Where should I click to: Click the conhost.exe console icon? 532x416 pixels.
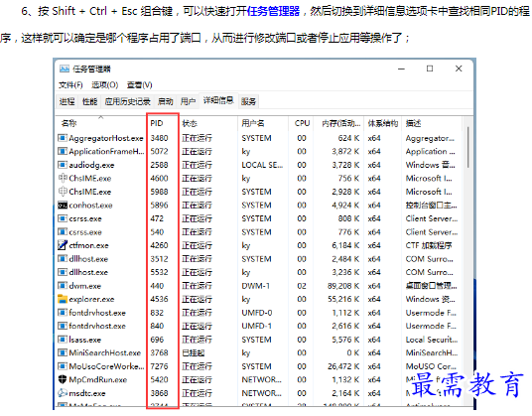coord(63,206)
